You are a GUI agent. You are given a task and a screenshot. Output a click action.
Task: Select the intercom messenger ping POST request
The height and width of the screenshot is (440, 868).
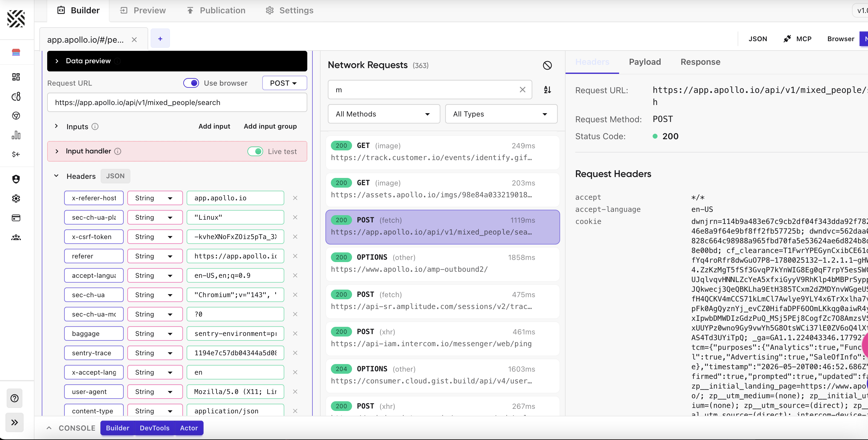[442, 339]
